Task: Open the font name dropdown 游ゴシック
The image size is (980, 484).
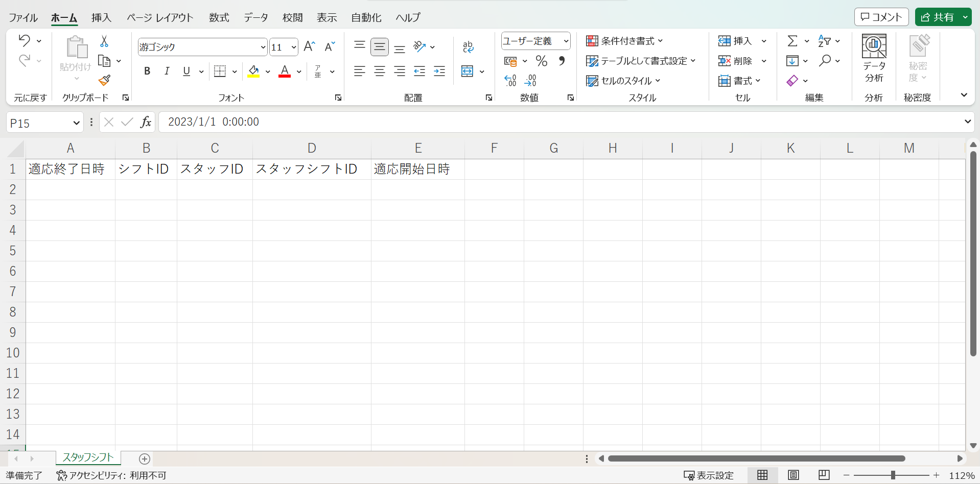Action: pyautogui.click(x=263, y=47)
